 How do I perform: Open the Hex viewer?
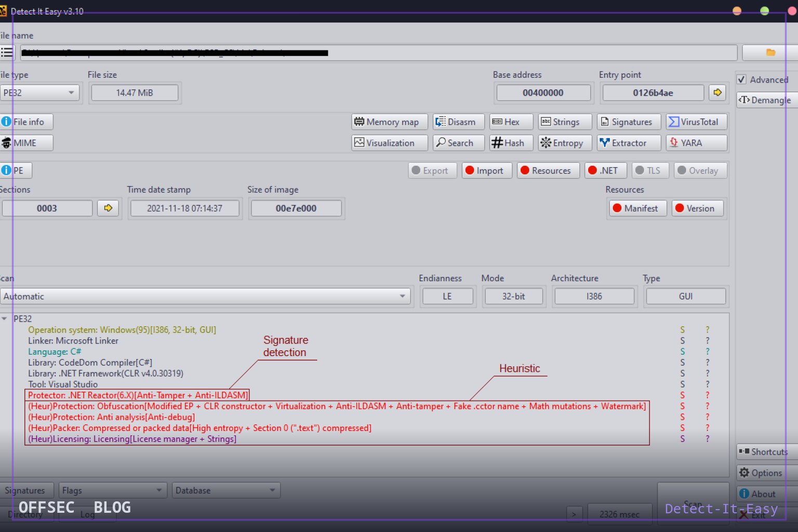pyautogui.click(x=511, y=122)
